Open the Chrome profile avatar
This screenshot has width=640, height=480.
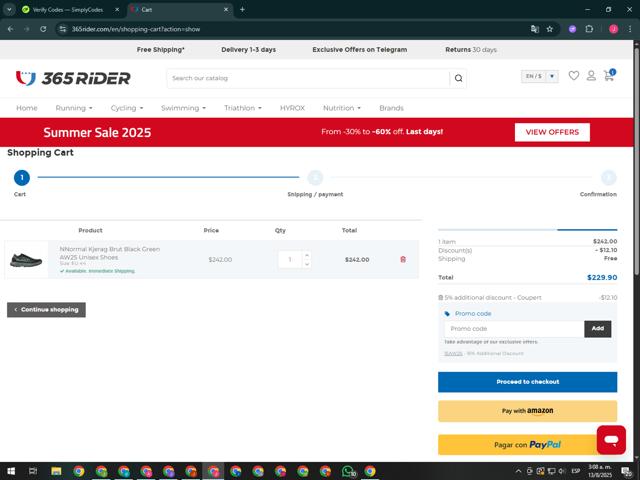tap(613, 29)
